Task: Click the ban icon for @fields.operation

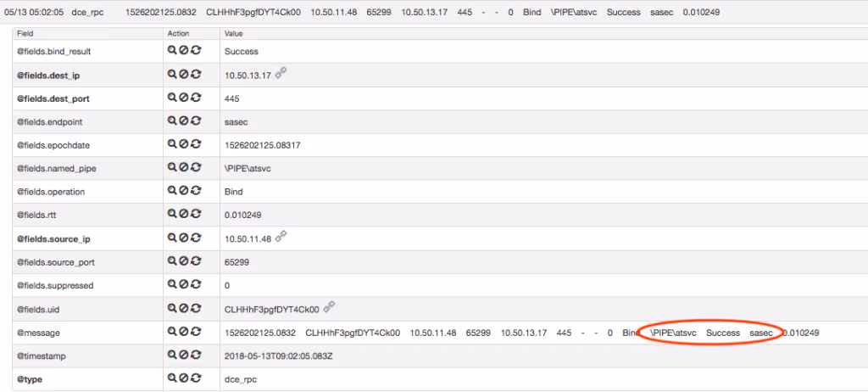Action: click(184, 190)
